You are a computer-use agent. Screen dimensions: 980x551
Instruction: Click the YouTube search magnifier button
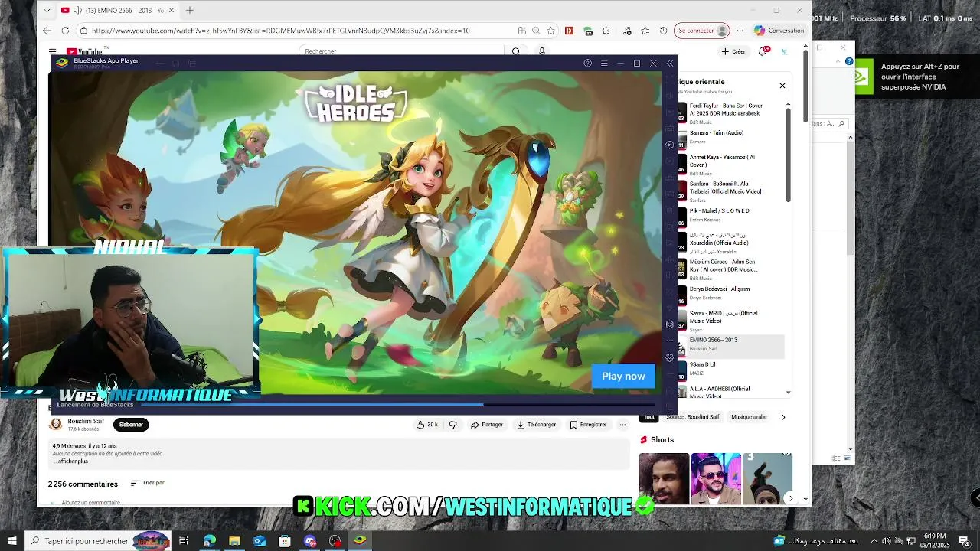516,51
